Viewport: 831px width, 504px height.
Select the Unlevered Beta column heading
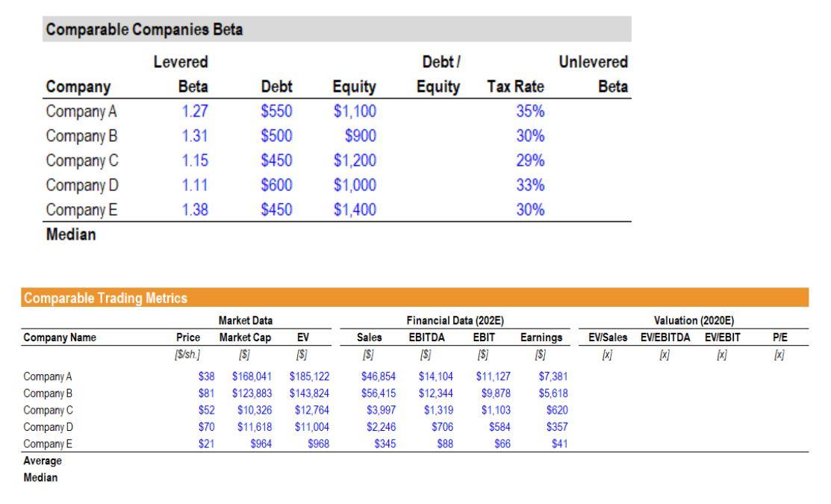point(593,74)
